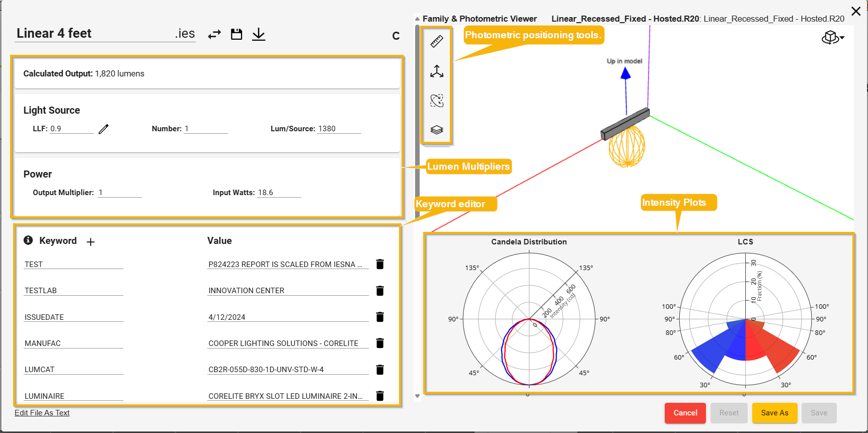Viewport: 868px width, 433px height.
Task: Open the 3D view cube dropdown
Action: (833, 37)
